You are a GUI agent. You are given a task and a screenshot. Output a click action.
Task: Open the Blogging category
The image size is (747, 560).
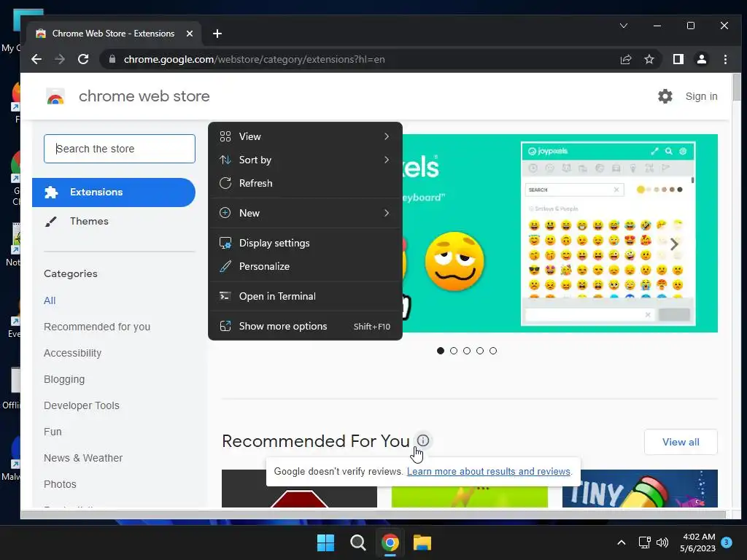coord(64,379)
